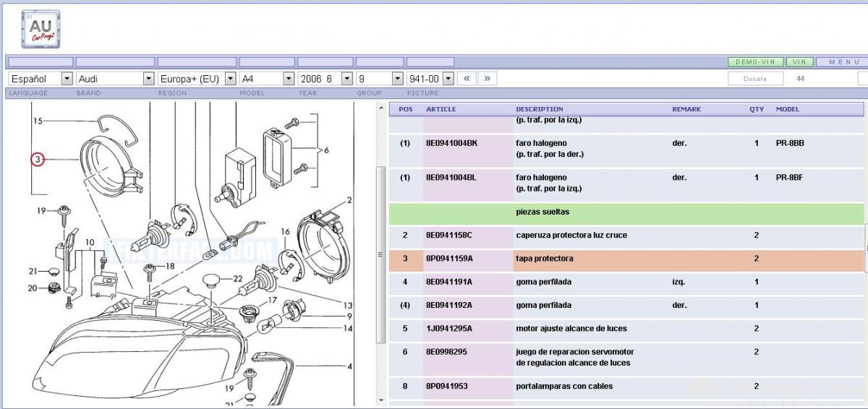Screen dimensions: 868x409
Task: Click position 21 label in diagram
Action: [x=33, y=271]
